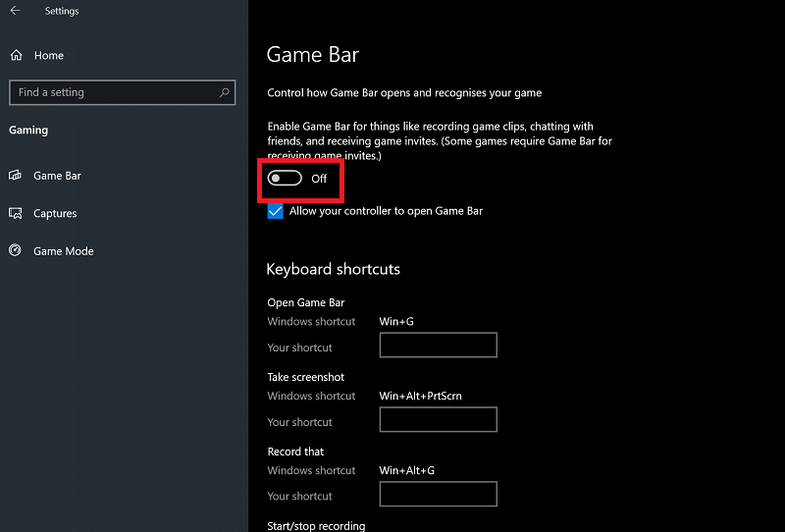This screenshot has width=785, height=532.
Task: Click the Settings window title text
Action: (62, 11)
